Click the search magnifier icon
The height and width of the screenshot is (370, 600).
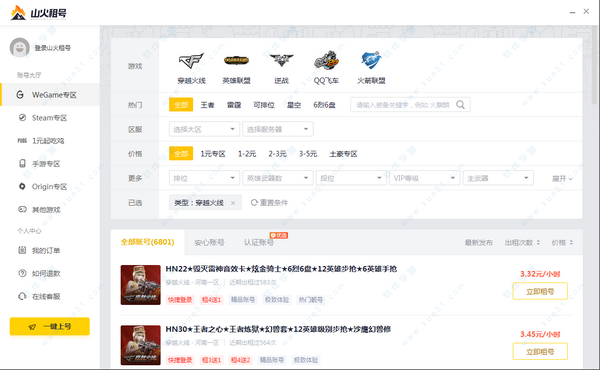click(x=460, y=105)
